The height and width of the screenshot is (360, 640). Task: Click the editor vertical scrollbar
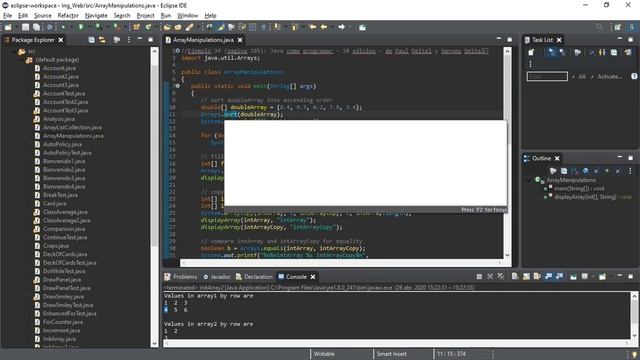pos(507,153)
